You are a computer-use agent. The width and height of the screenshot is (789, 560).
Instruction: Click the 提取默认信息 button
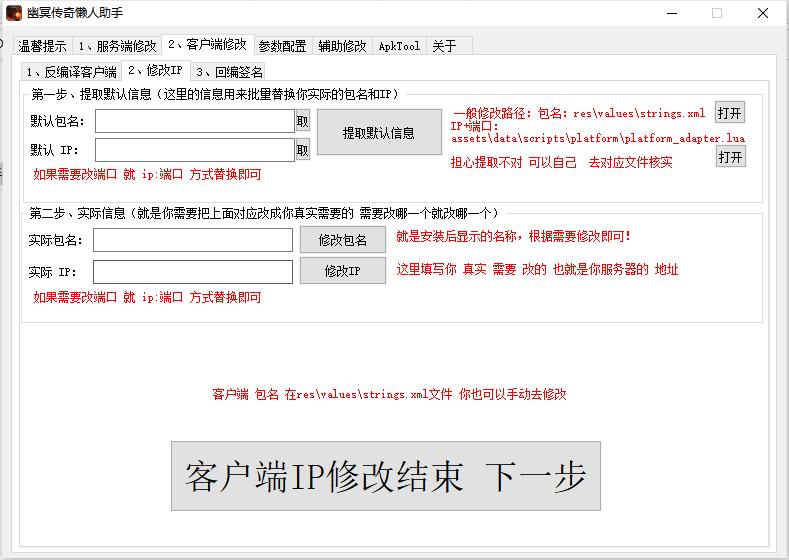pos(379,132)
